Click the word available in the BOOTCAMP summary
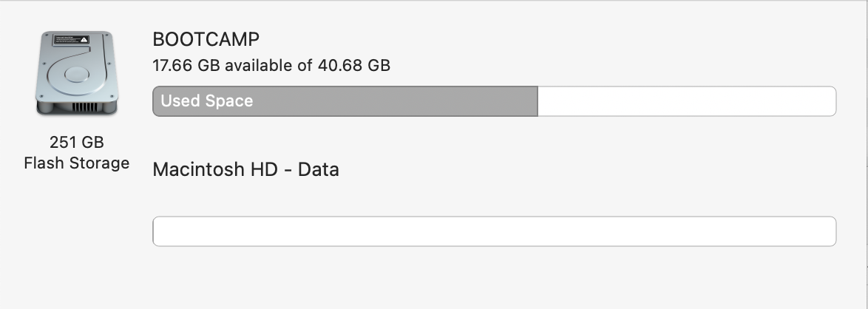 pyautogui.click(x=259, y=65)
